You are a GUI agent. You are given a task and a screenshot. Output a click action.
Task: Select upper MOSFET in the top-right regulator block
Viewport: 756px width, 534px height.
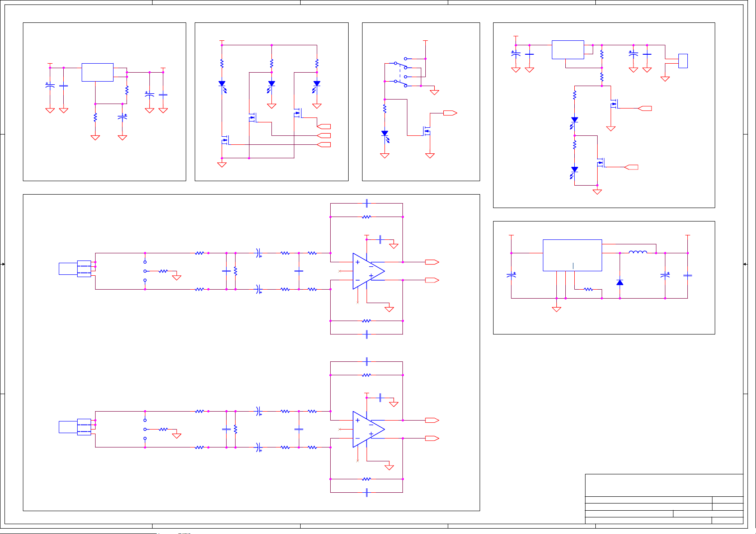(614, 104)
